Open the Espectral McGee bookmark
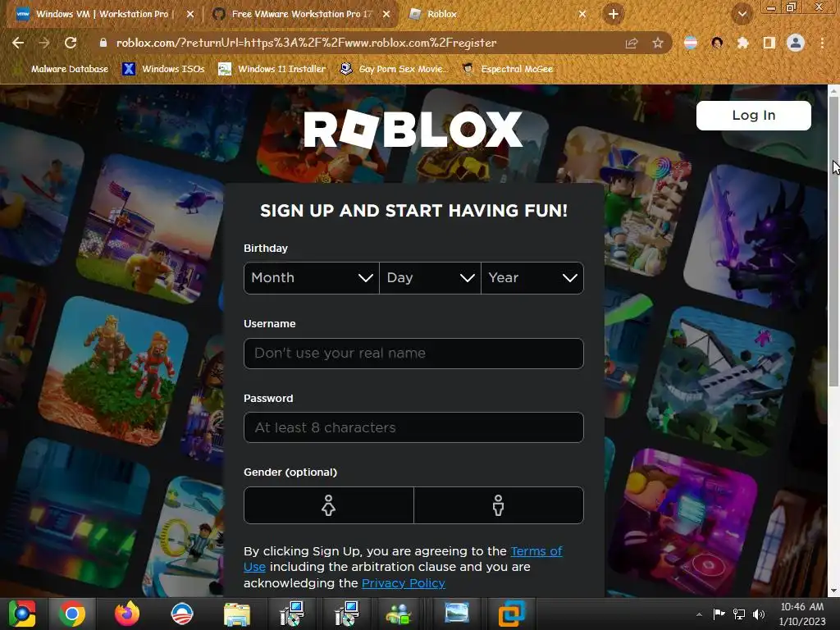This screenshot has width=840, height=630. click(x=508, y=69)
